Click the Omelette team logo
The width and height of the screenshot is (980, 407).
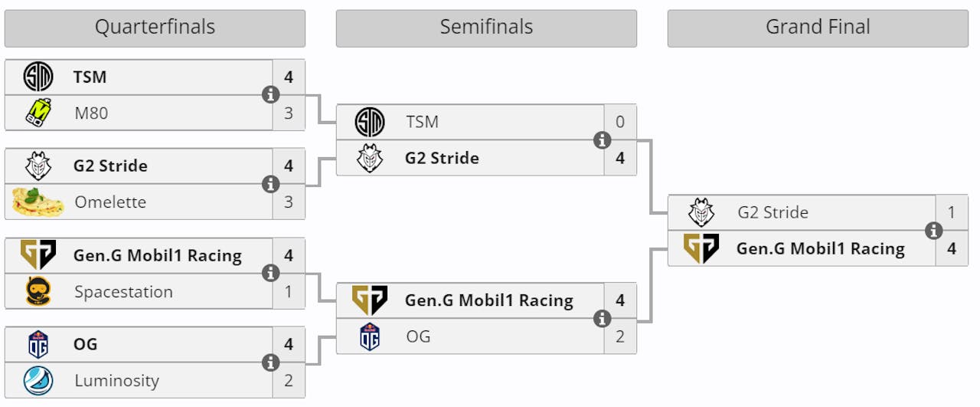[38, 202]
